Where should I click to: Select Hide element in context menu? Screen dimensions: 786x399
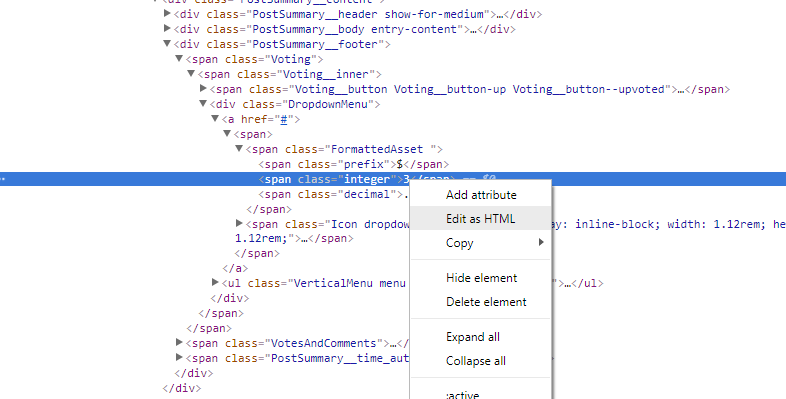(481, 278)
